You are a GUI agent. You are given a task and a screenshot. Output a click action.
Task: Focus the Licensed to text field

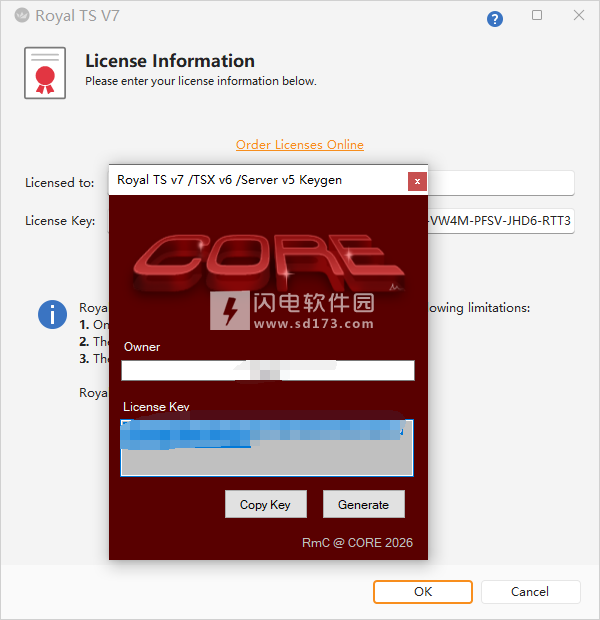pos(500,183)
